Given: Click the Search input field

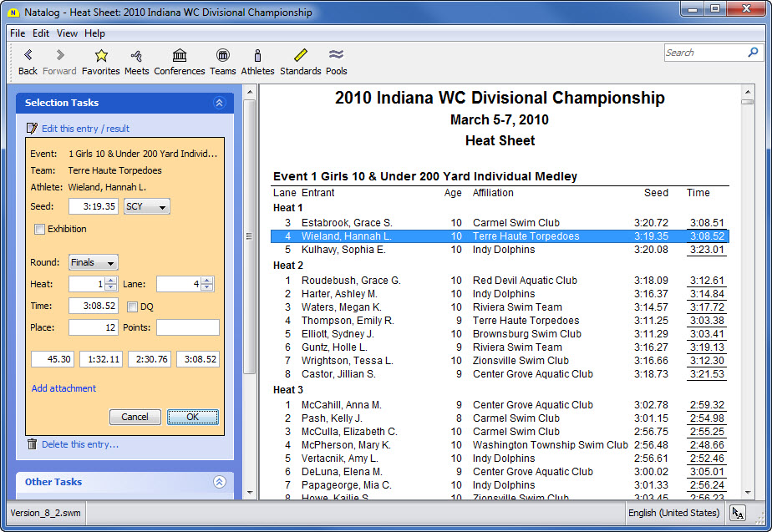Looking at the screenshot, I should click(704, 53).
